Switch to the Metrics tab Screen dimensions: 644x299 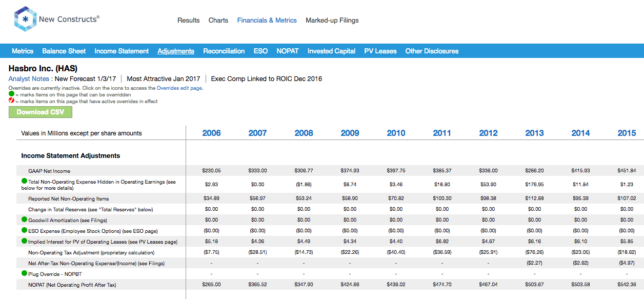[x=23, y=51]
